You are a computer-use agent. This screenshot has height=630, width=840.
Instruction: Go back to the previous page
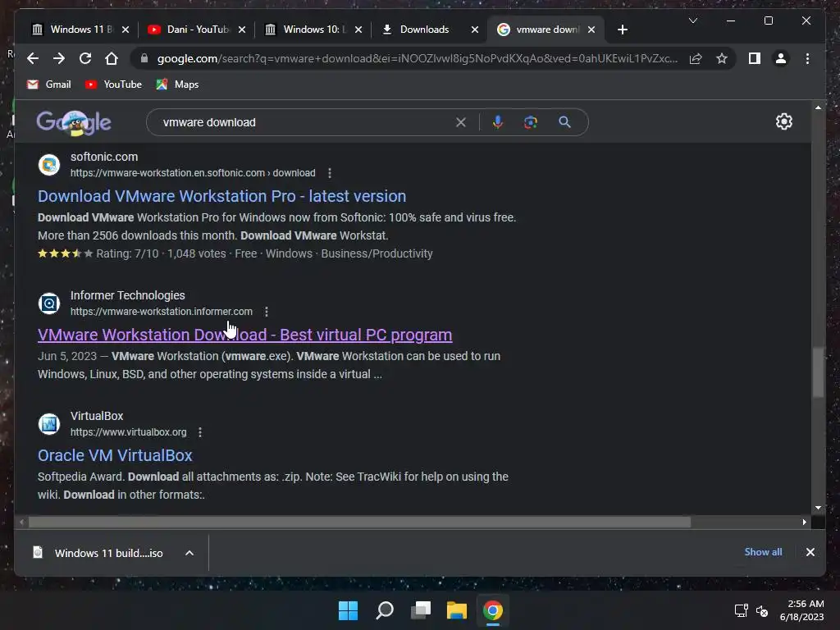[33, 58]
